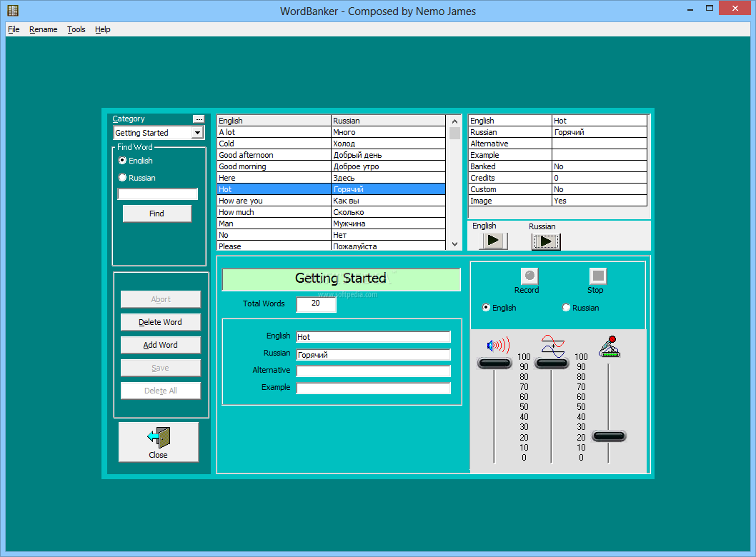Open the Tools menu
Viewport: 756px width, 557px height.
coord(76,29)
